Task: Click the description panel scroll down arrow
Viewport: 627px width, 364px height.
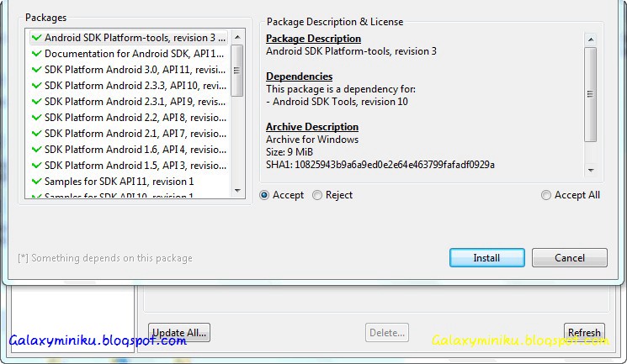Action: pyautogui.click(x=591, y=170)
